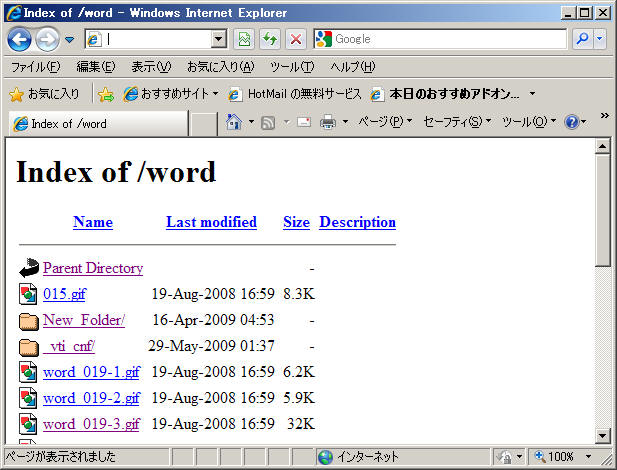The image size is (617, 470).
Task: Click the Refresh page icon
Action: pos(270,39)
